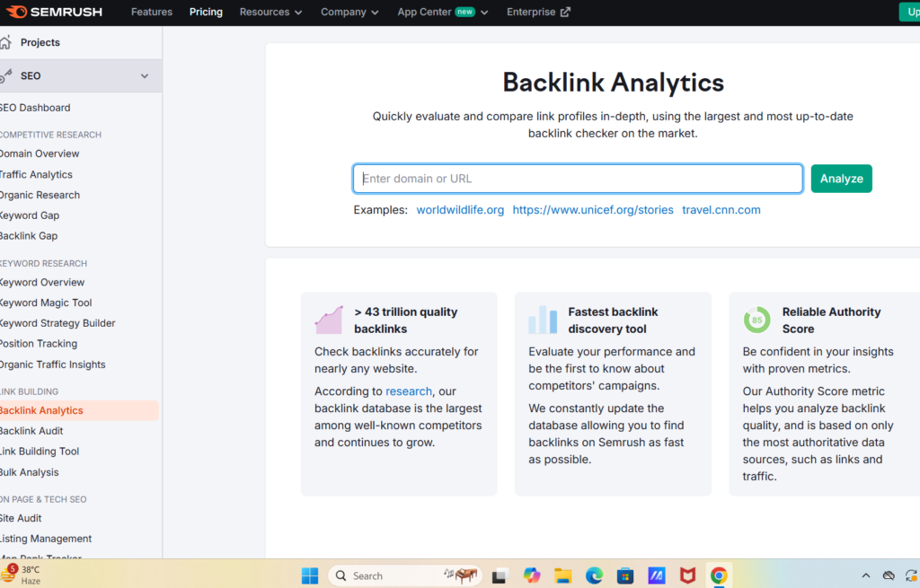
Task: Open Link Building Tool in sidebar
Action: click(x=40, y=452)
